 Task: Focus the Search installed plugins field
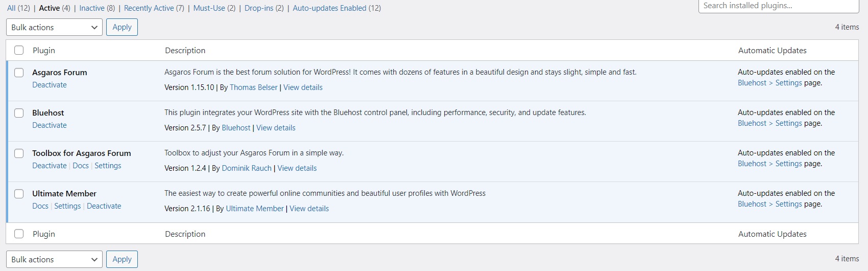click(778, 6)
